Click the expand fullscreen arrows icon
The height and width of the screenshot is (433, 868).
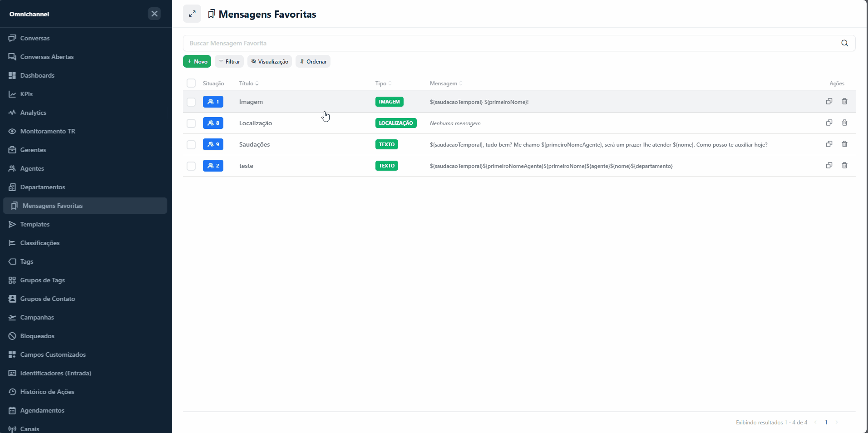(192, 14)
